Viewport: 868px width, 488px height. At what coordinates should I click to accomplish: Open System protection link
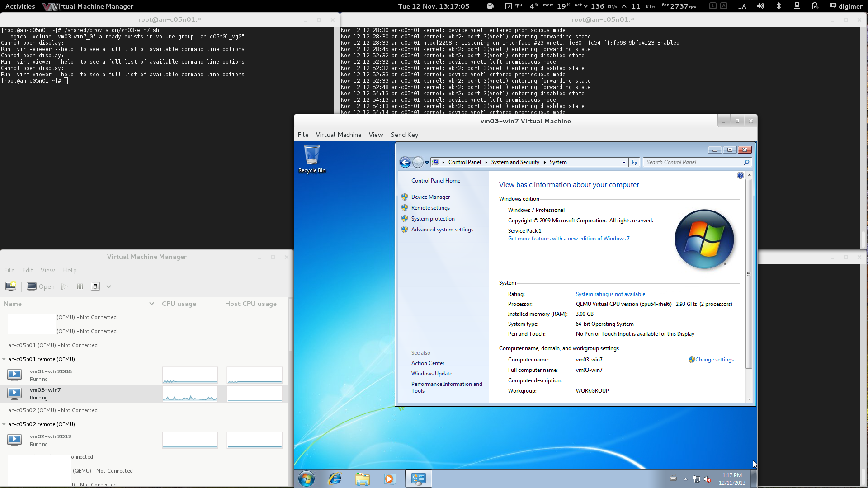[433, 219]
